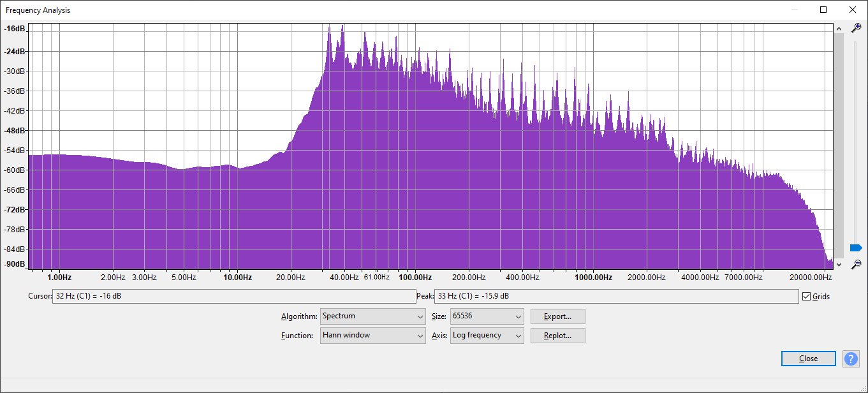The width and height of the screenshot is (868, 393).
Task: Open the Algorithm dropdown showing Spectrum
Action: 372,316
